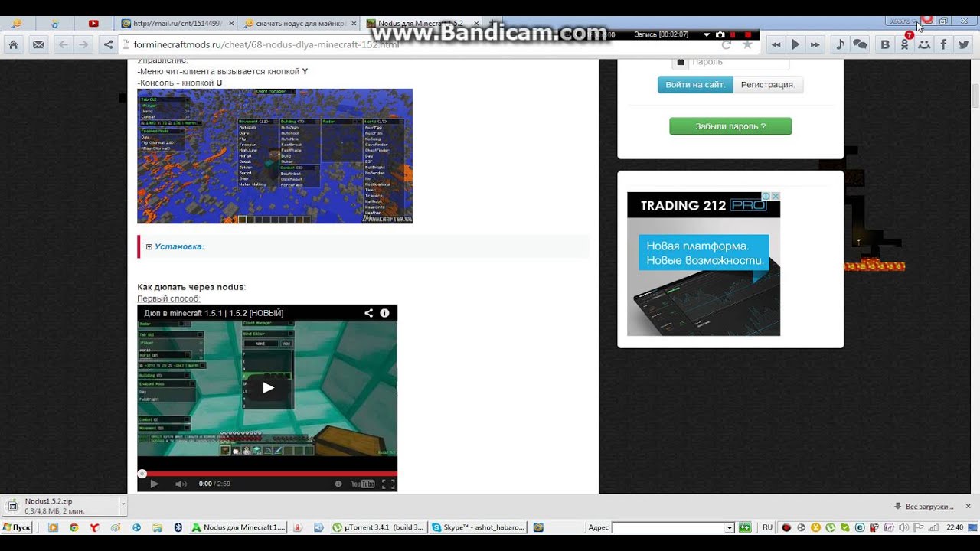Switch to the first pinned tab

pyautogui.click(x=17, y=24)
